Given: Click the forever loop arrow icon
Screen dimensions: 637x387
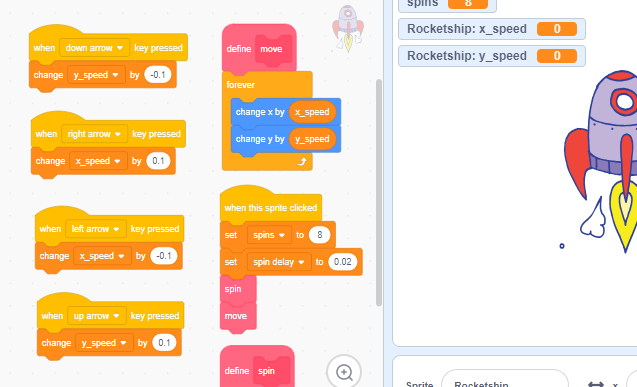Looking at the screenshot, I should (x=302, y=162).
